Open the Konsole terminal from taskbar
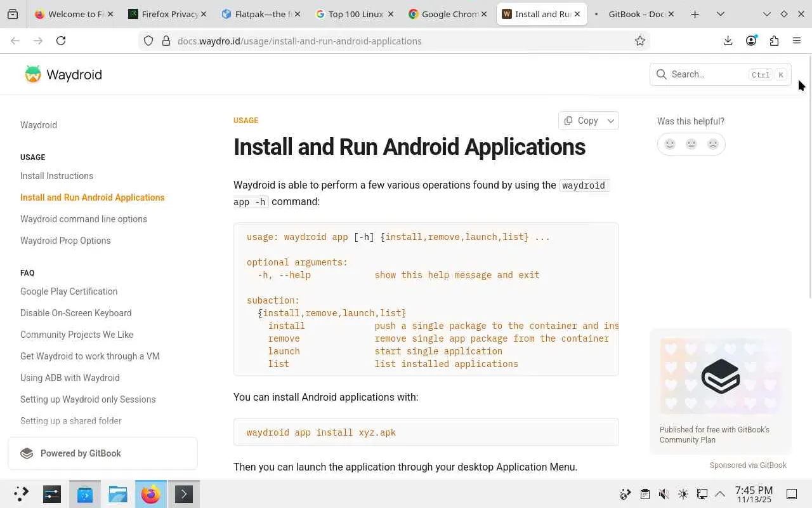 coord(184,494)
